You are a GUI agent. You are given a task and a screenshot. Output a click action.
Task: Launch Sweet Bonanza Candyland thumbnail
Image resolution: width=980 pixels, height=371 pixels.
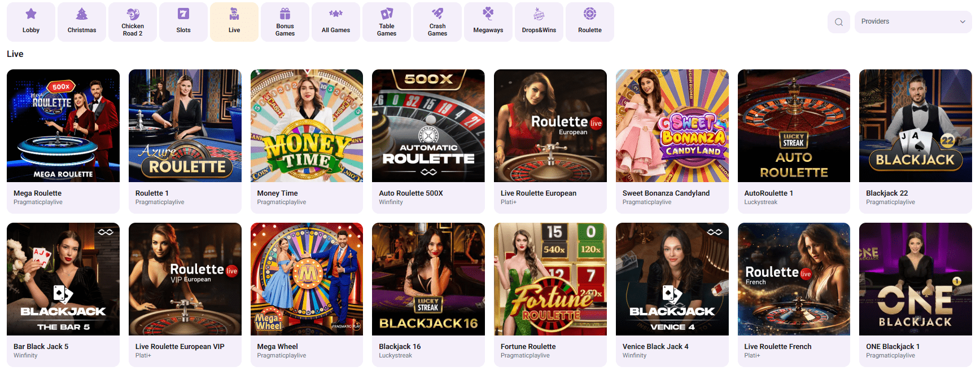coord(672,126)
